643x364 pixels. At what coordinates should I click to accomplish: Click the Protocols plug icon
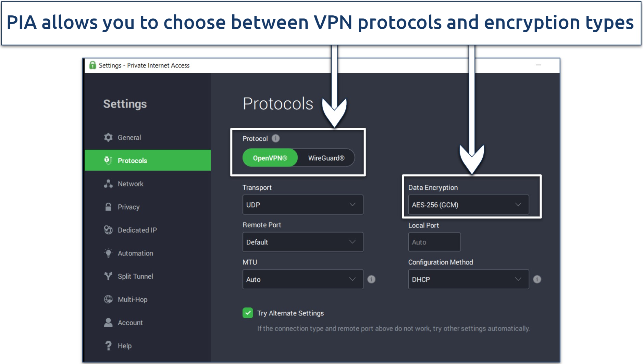tap(108, 160)
